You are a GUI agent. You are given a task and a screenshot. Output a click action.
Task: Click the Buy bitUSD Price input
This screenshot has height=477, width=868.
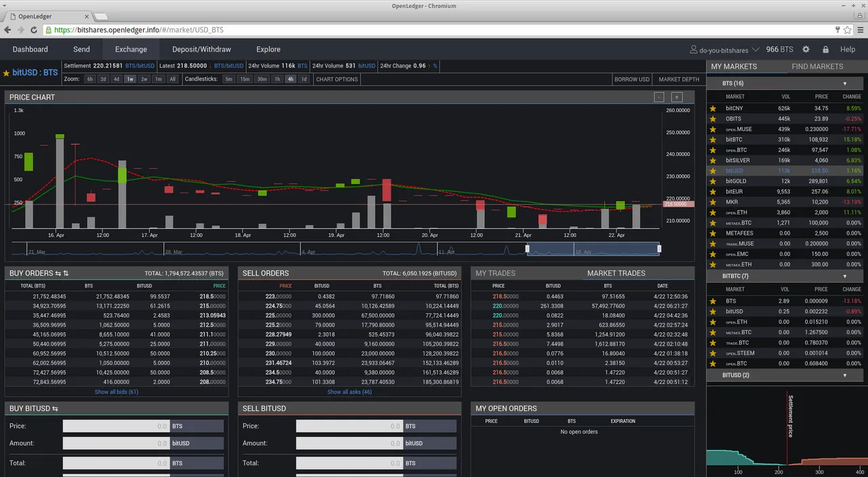(117, 426)
